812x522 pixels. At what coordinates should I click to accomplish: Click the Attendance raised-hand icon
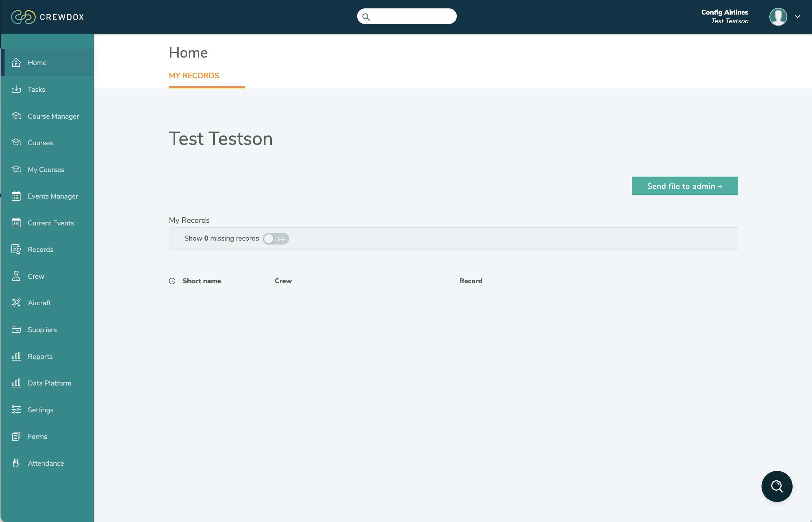click(x=16, y=463)
